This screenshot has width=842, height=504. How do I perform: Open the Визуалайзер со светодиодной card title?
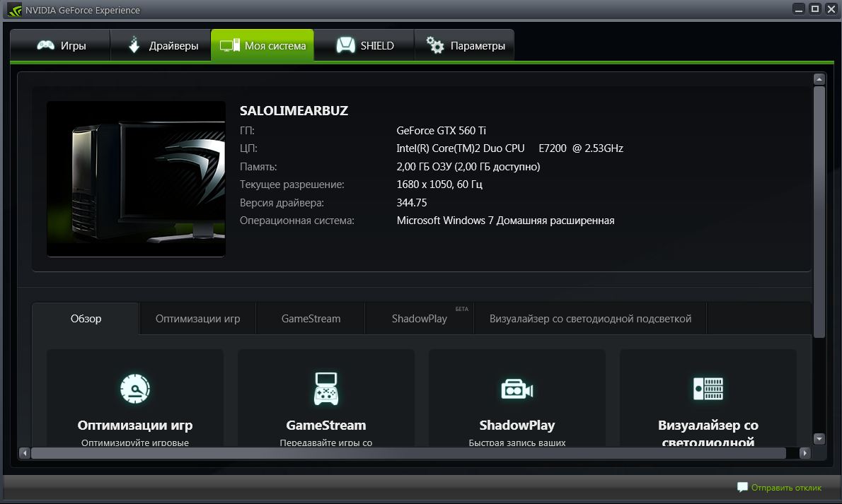point(708,433)
